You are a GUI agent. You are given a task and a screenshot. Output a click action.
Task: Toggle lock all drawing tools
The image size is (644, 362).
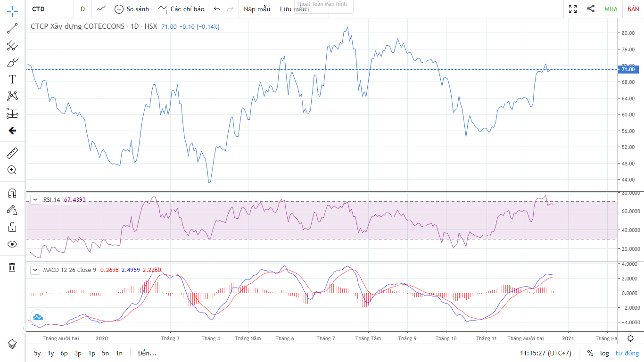coord(12,227)
